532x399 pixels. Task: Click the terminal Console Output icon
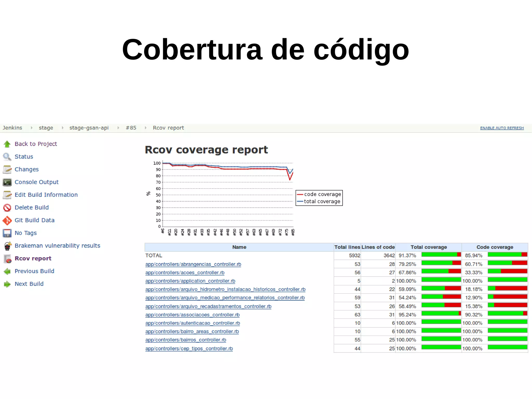click(x=7, y=182)
